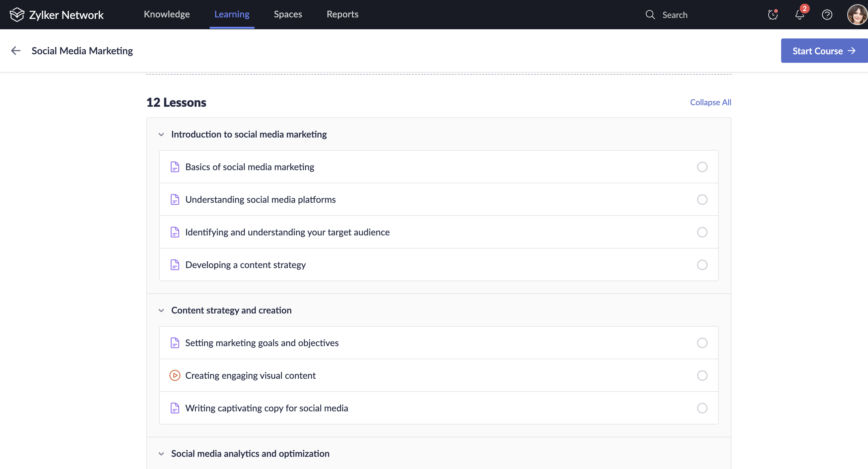Collapse Content strategy and creation section
Image resolution: width=868 pixels, height=469 pixels.
tap(162, 310)
